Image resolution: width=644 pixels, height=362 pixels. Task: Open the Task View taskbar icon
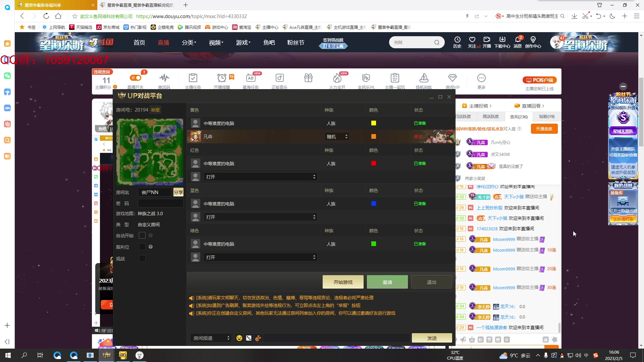click(x=40, y=355)
